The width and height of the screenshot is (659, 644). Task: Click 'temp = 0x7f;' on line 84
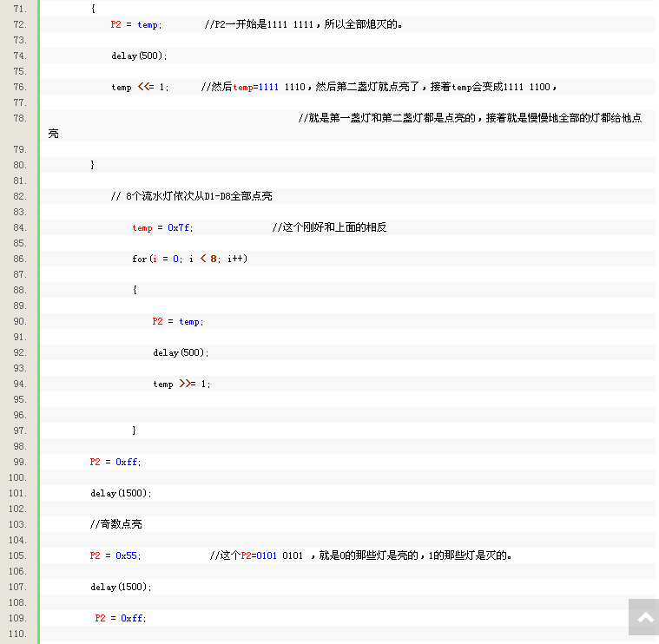pyautogui.click(x=162, y=227)
